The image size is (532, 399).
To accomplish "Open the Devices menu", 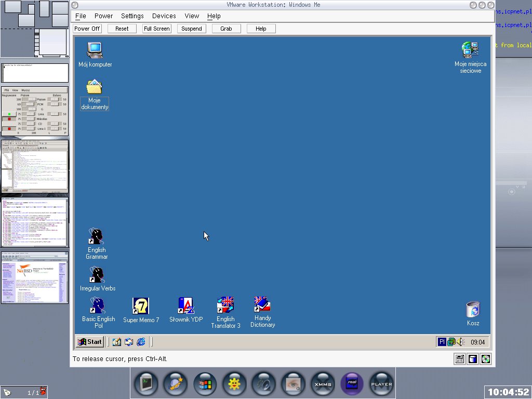I will pyautogui.click(x=164, y=16).
